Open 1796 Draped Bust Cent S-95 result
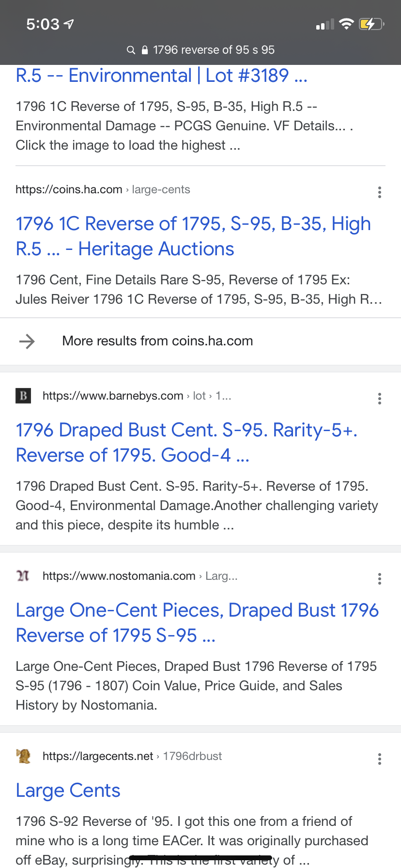Viewport: 401px width, 868px height. 186,443
